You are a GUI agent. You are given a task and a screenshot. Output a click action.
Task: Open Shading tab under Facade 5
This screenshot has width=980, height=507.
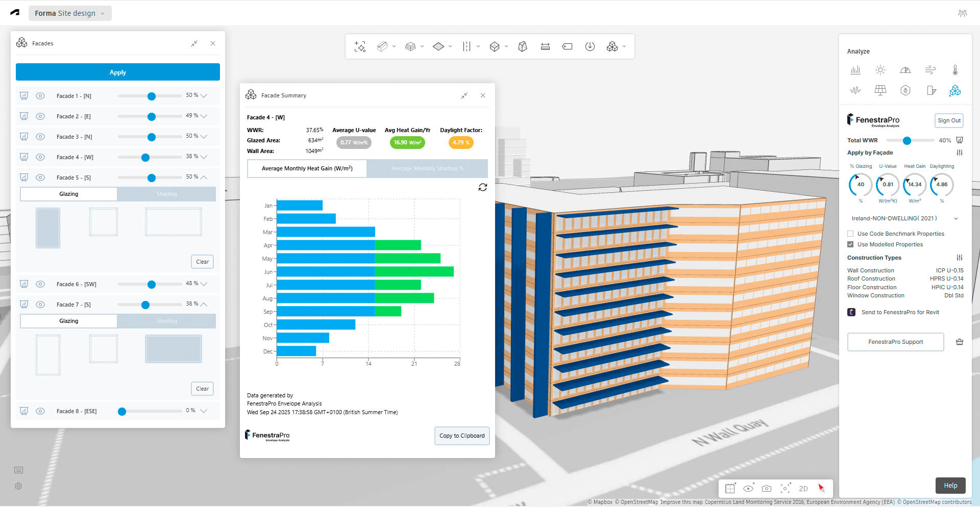coord(166,194)
